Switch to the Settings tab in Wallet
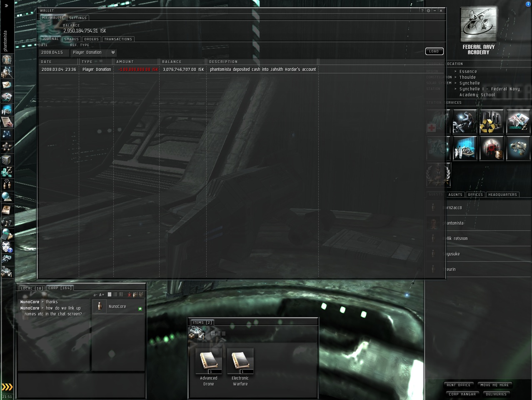This screenshot has height=400, width=532. pyautogui.click(x=78, y=18)
